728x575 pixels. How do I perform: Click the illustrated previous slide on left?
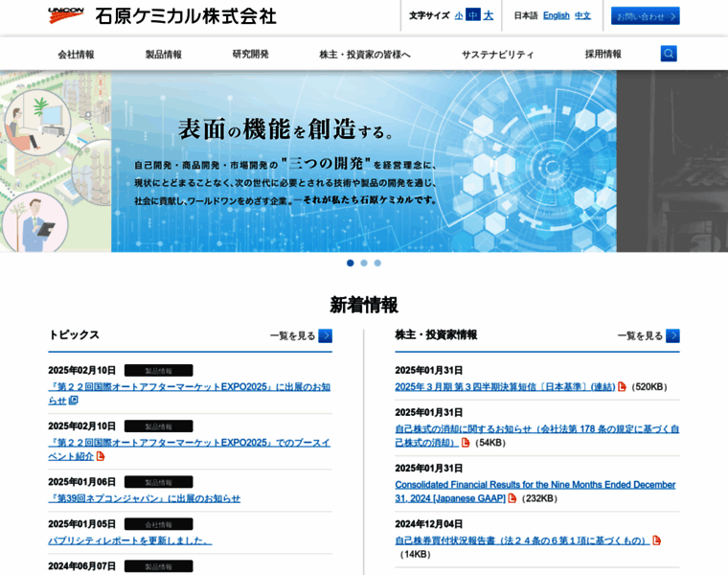coord(56,161)
